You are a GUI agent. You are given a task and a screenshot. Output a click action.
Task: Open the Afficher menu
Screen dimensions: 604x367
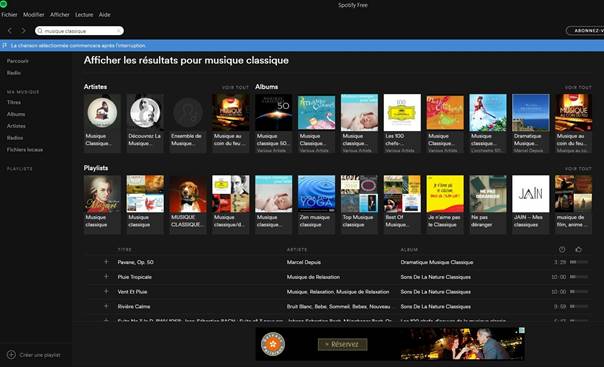pos(60,15)
